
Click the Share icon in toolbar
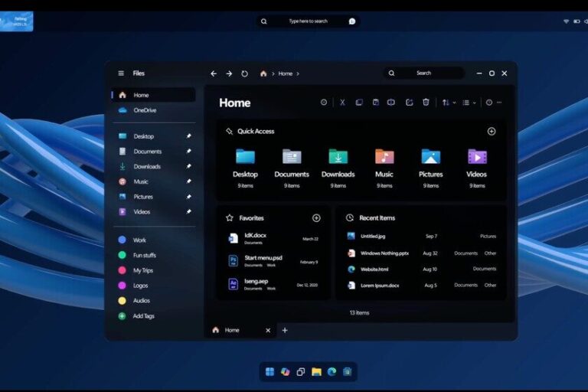[x=409, y=102]
